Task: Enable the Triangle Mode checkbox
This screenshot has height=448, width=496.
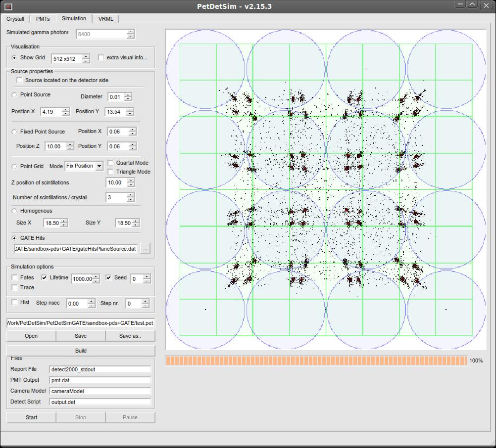Action: [110, 172]
